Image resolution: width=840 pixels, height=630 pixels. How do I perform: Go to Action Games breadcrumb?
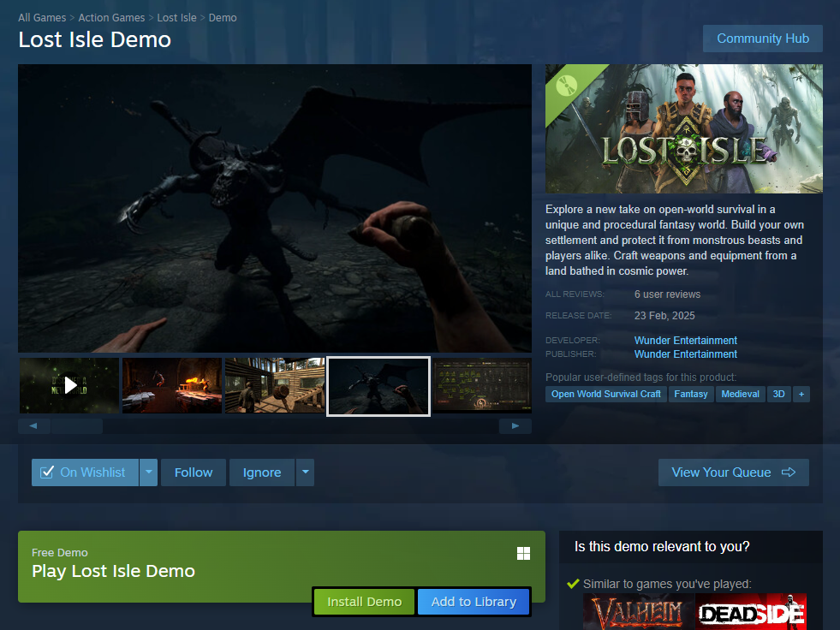click(111, 18)
